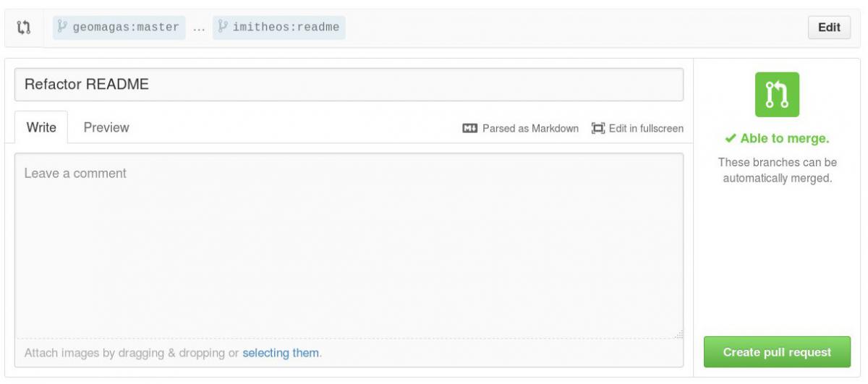The image size is (868, 384).
Task: Switch to the Write tab
Action: (41, 127)
